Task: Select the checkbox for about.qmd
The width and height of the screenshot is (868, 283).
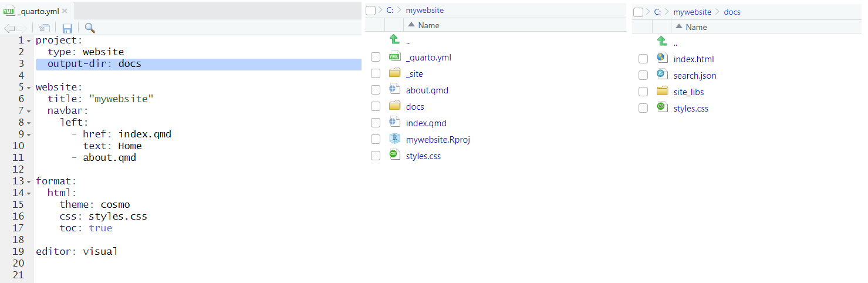Action: click(376, 90)
